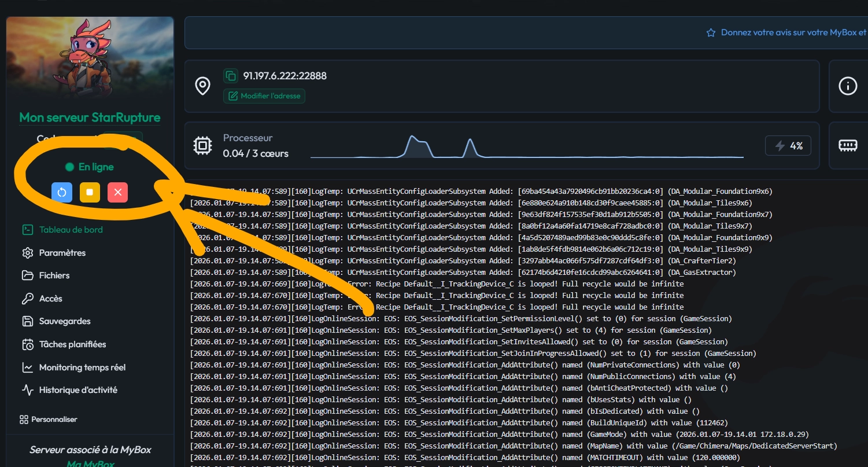Open Ma MyBox link at the bottom
The width and height of the screenshot is (868, 467).
tap(90, 463)
